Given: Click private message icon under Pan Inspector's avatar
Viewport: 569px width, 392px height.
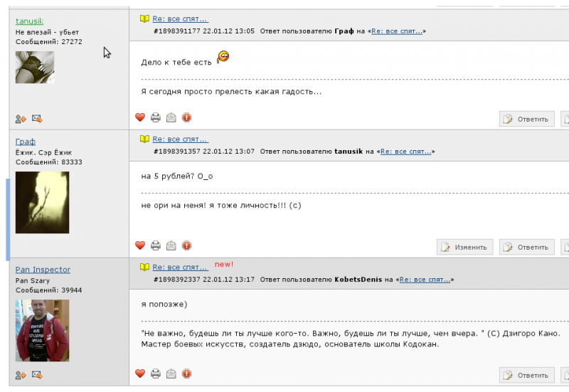Looking at the screenshot, I should point(37,375).
